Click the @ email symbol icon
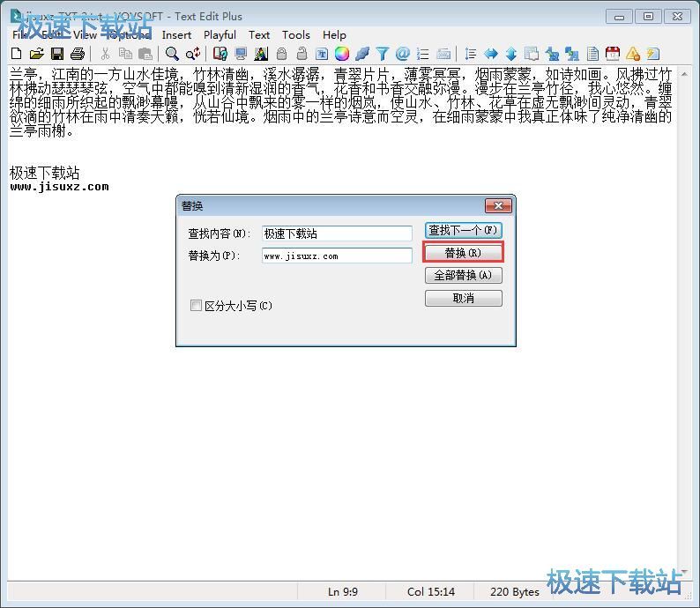700x608 pixels. (x=402, y=54)
